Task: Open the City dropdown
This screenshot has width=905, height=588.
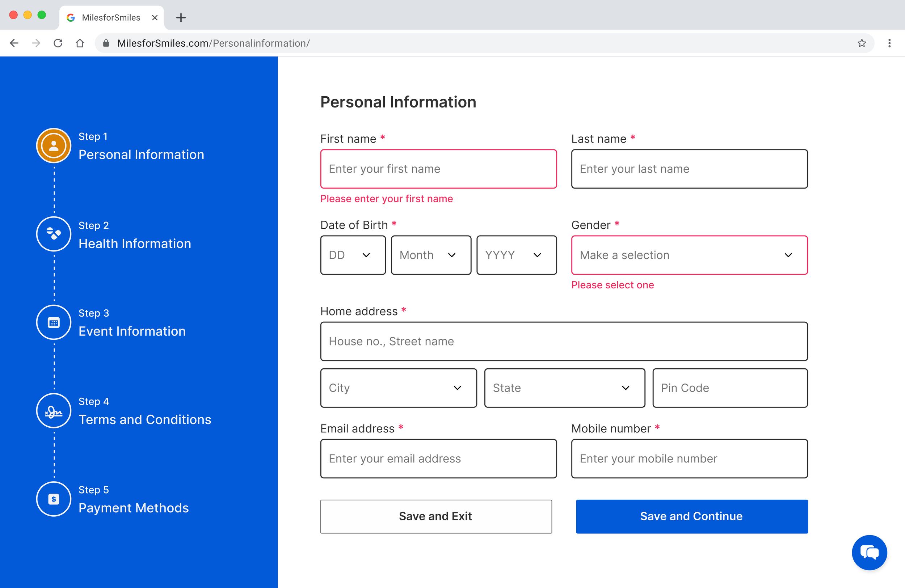Action: pyautogui.click(x=399, y=388)
